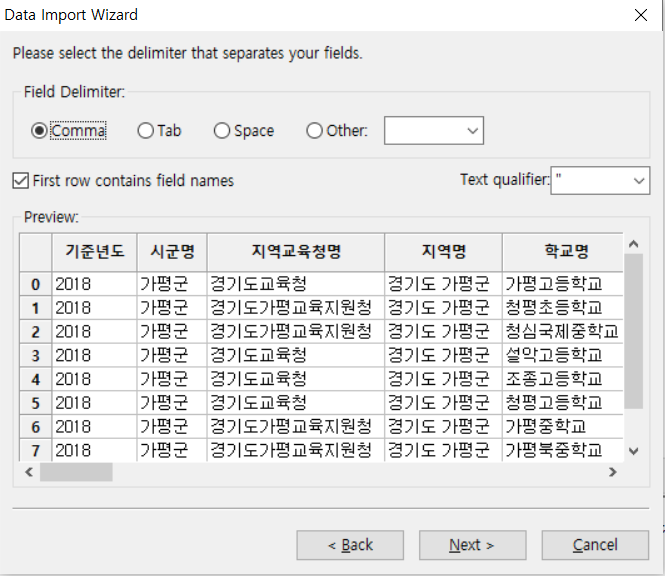
Task: Click the cell 청평초등학교
Action: point(563,308)
